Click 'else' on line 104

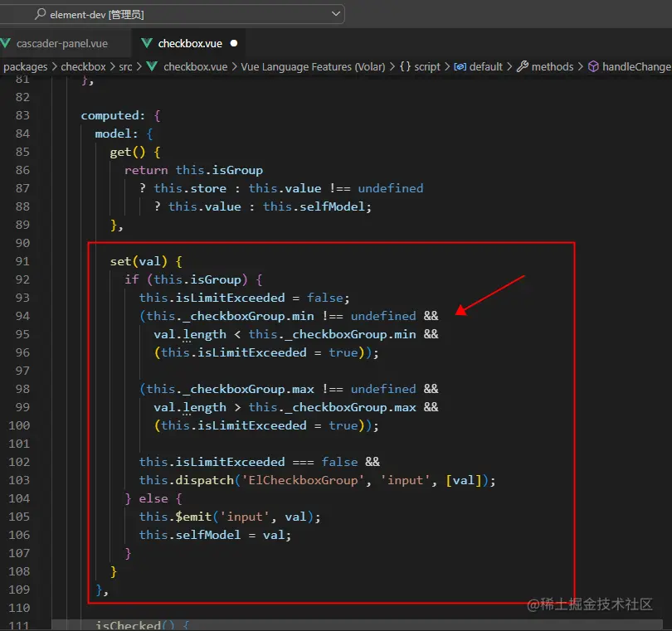tap(153, 498)
